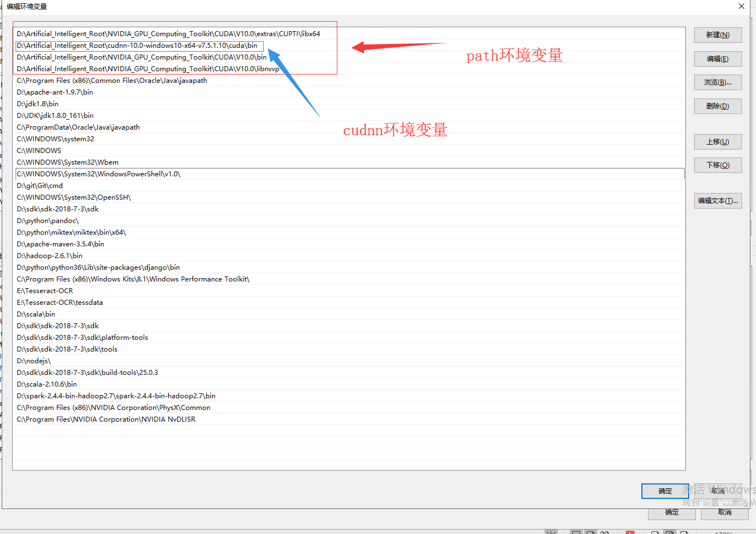
Task: Select the System32\OpenSSH\ entry
Action: pyautogui.click(x=349, y=197)
